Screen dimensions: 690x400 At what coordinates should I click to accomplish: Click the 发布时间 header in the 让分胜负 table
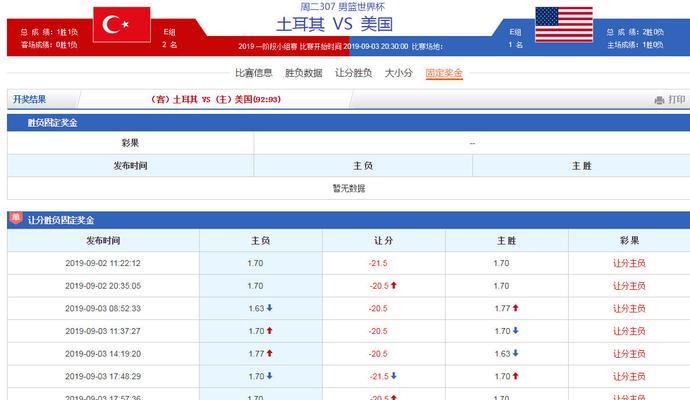[x=103, y=241]
